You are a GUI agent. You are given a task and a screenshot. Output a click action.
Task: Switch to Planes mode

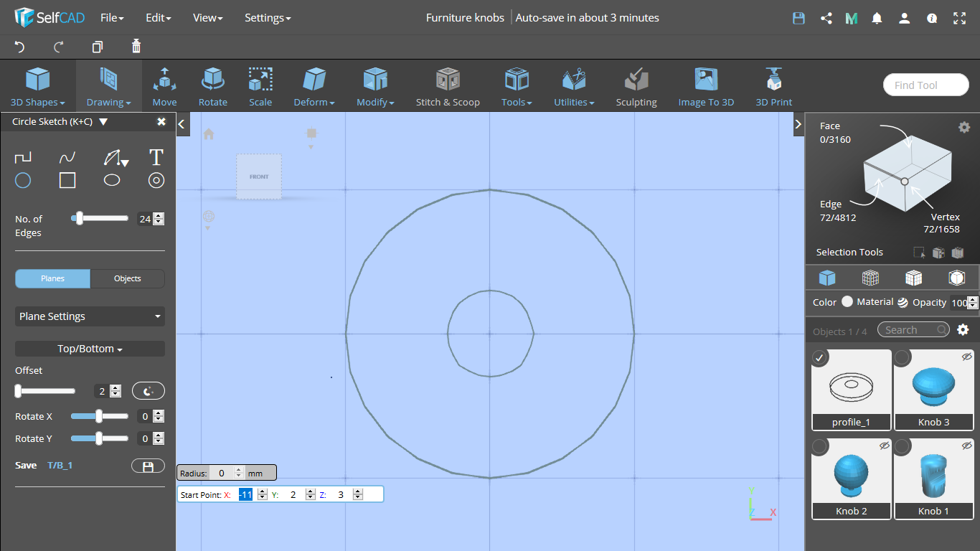(53, 278)
